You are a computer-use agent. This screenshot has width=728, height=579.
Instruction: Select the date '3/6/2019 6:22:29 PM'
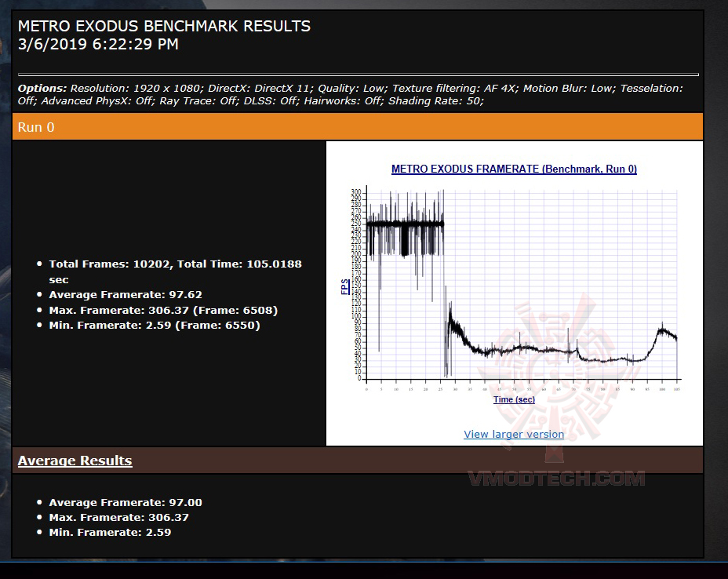pos(98,45)
